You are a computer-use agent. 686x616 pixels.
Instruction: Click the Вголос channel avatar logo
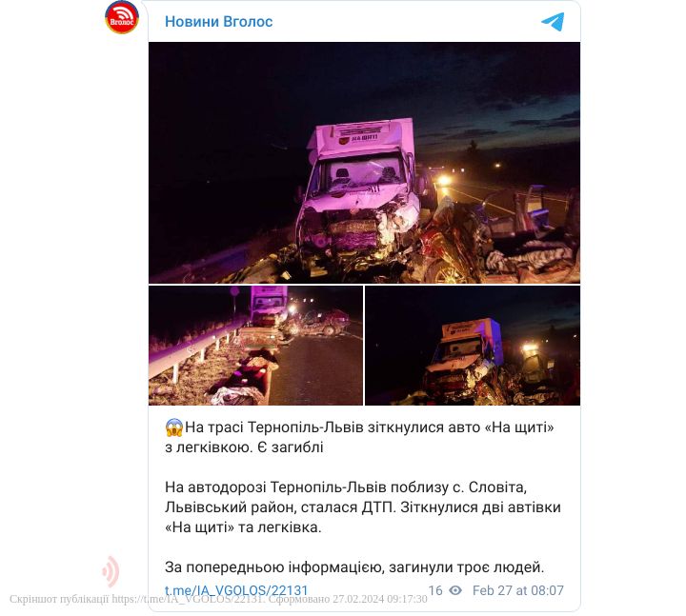pos(122,17)
